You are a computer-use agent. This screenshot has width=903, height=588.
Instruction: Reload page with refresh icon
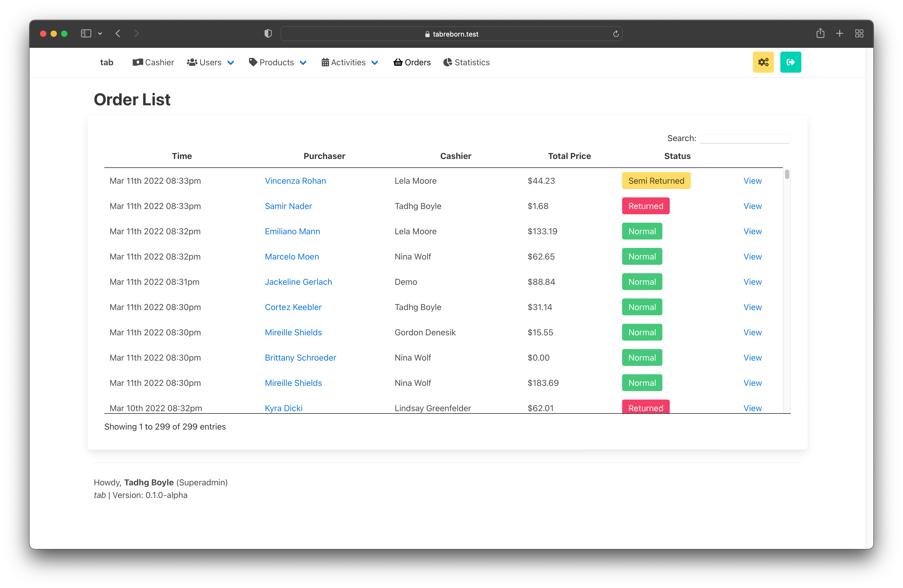(616, 34)
